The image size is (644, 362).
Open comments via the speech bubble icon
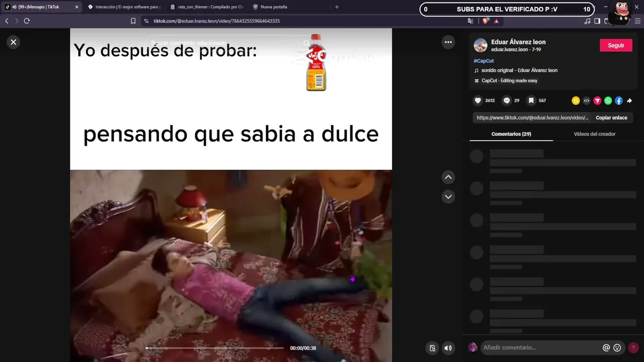tap(507, 101)
